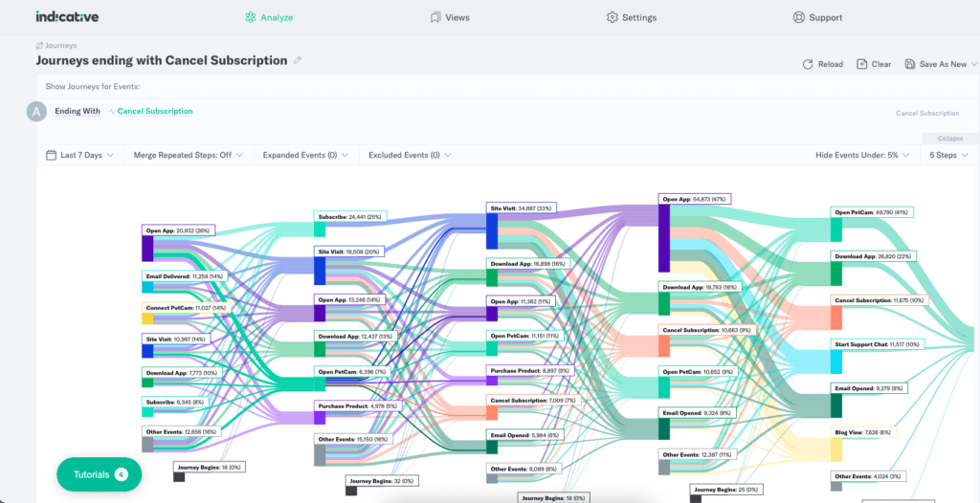
Task: Click the Clear document icon
Action: 861,64
